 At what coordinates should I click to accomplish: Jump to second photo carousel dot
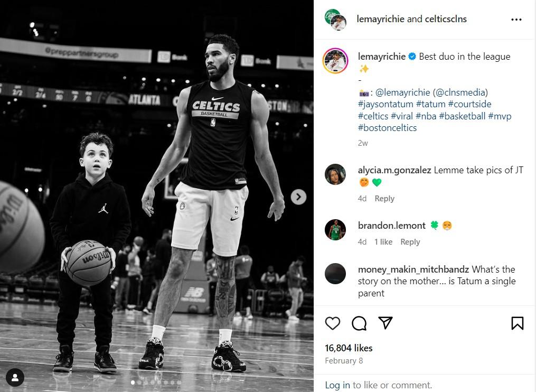tap(139, 382)
